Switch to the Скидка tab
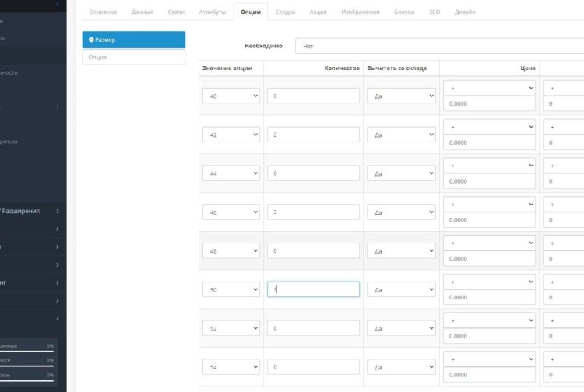 click(x=285, y=12)
